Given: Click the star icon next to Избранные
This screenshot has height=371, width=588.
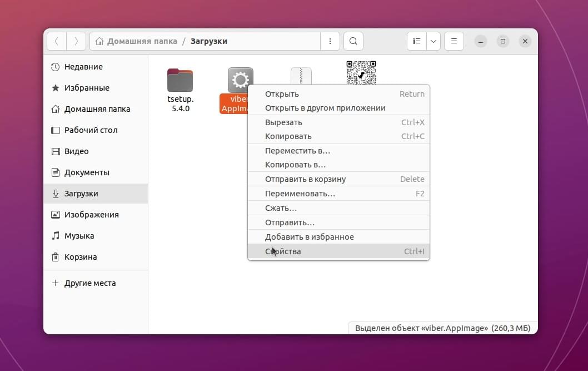Looking at the screenshot, I should pyautogui.click(x=56, y=88).
